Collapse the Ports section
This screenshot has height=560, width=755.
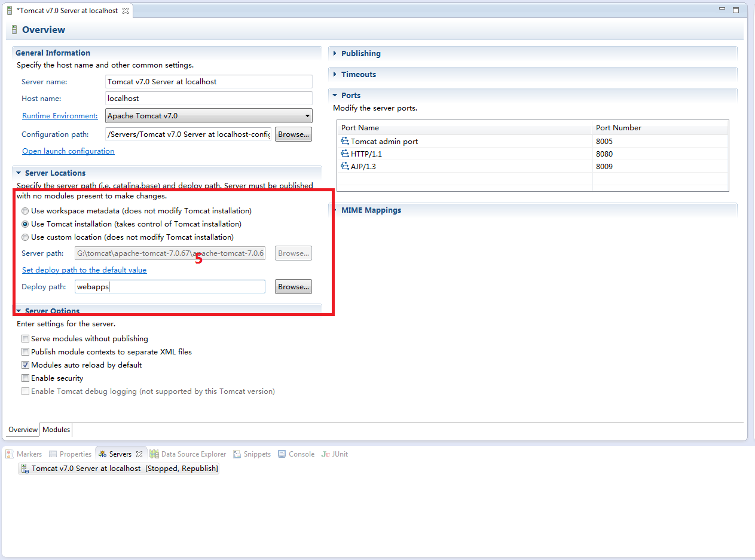click(335, 96)
